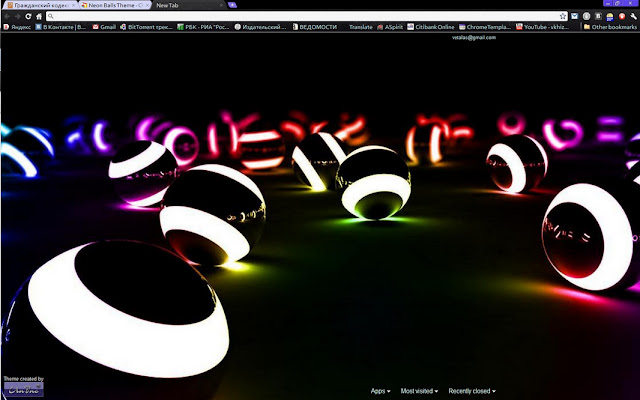
Task: Open the ВЕДОМОСТИ bookmark
Action: [x=315, y=27]
